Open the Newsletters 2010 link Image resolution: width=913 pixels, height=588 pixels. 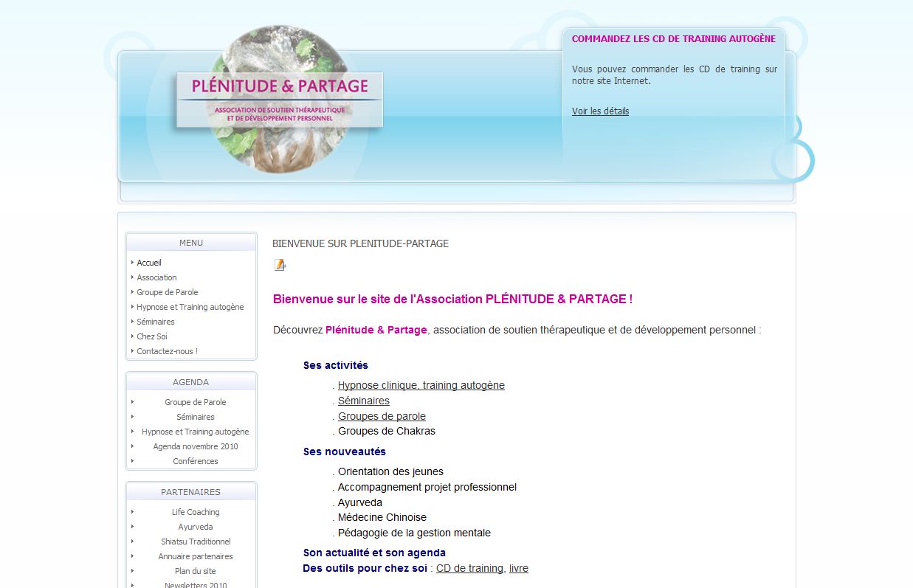(x=196, y=585)
